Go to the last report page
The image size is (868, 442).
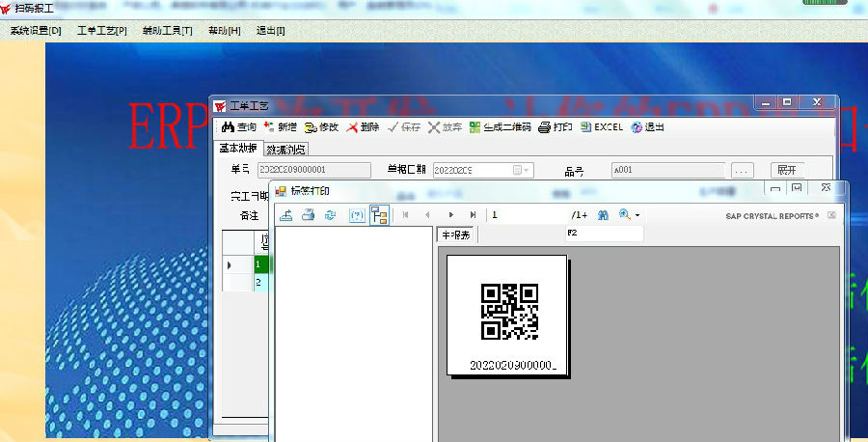pyautogui.click(x=473, y=215)
